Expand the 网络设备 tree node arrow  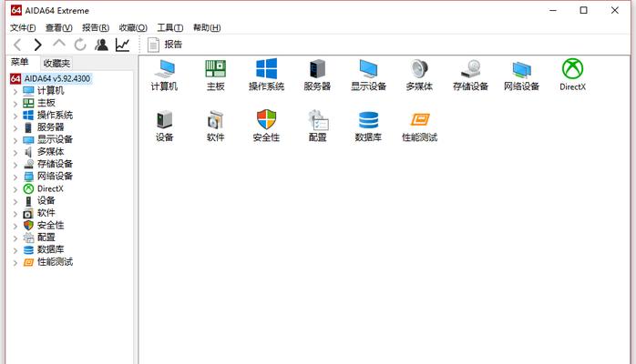(15, 177)
